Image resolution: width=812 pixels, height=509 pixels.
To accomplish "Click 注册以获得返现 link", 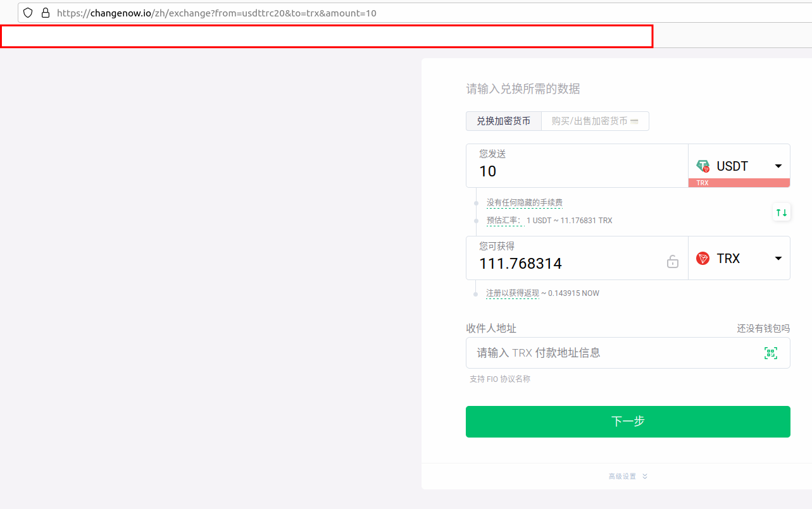I will (513, 293).
